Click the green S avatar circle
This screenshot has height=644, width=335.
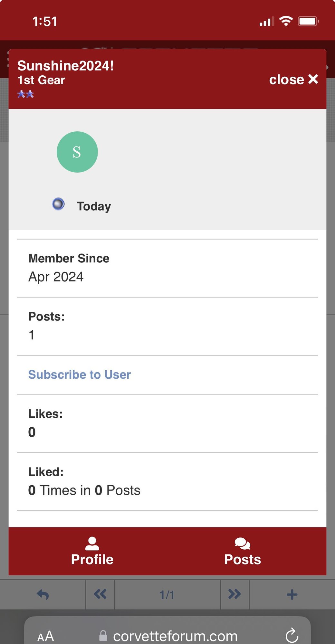(77, 152)
